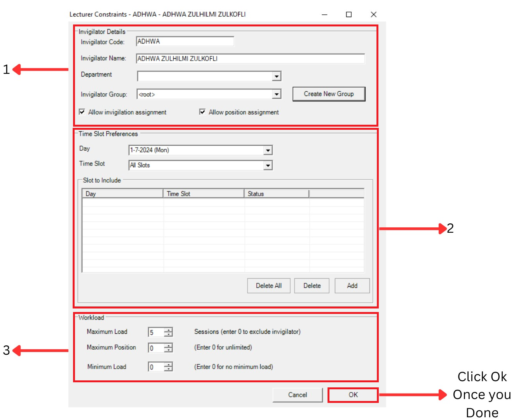This screenshot has width=514, height=420.
Task: Expand the Invigilator Group dropdown
Action: tap(276, 94)
